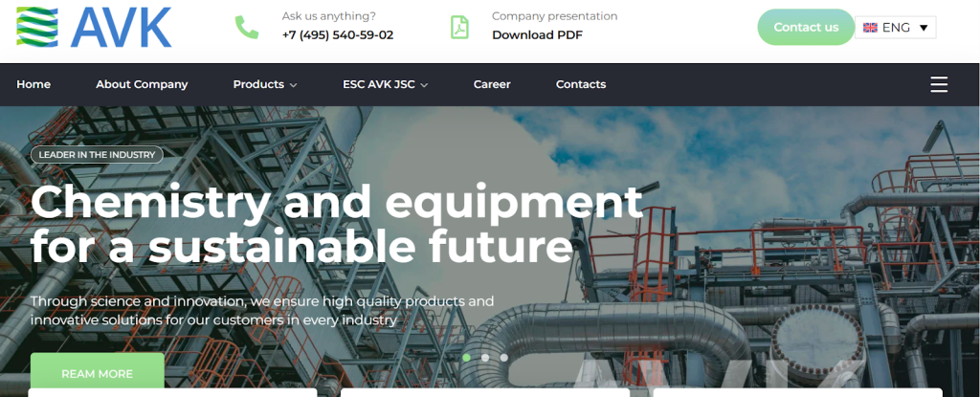Expand the ESC AVK JSC chevron
Viewport: 980px width, 397px height.
click(424, 85)
